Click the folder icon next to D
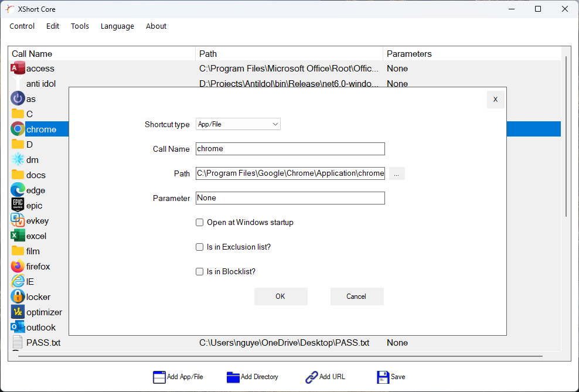Screen dimensions: 579x392 18,144
